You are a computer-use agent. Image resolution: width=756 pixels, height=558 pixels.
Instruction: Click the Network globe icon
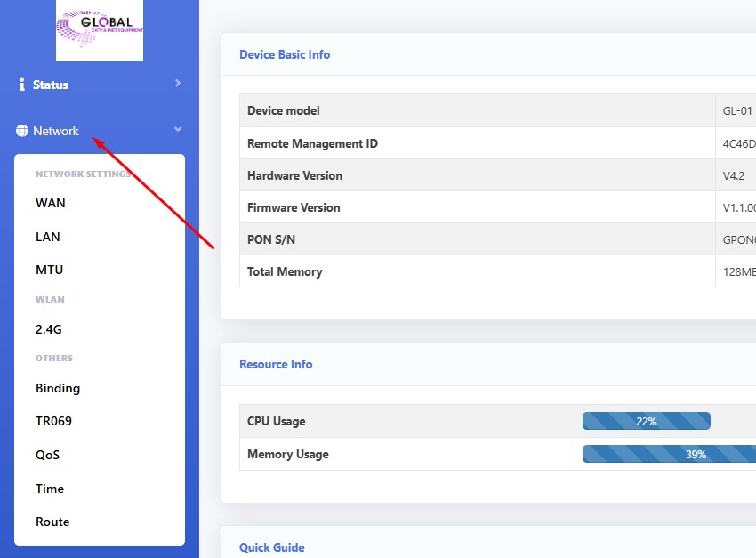click(x=21, y=131)
